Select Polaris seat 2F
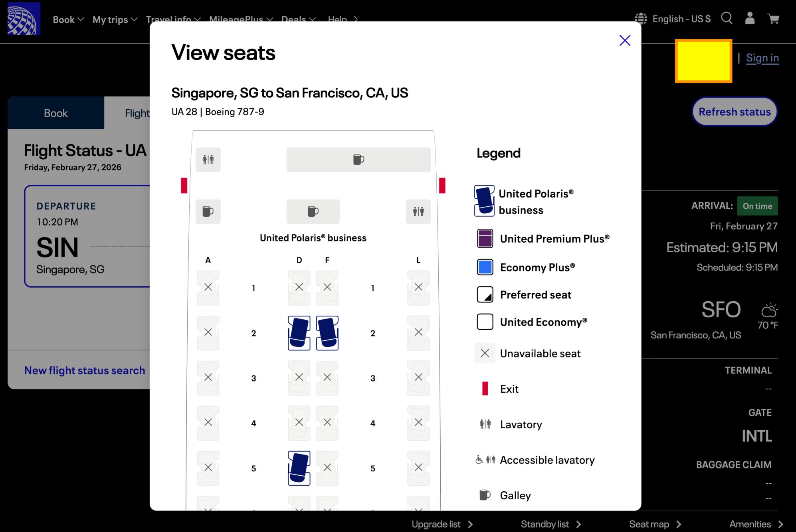The width and height of the screenshot is (796, 532). pos(327,333)
